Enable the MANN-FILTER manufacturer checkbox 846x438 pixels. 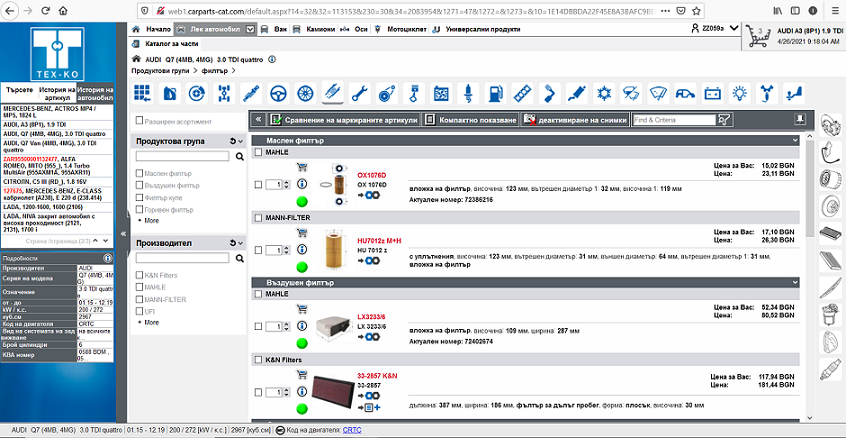pos(140,299)
